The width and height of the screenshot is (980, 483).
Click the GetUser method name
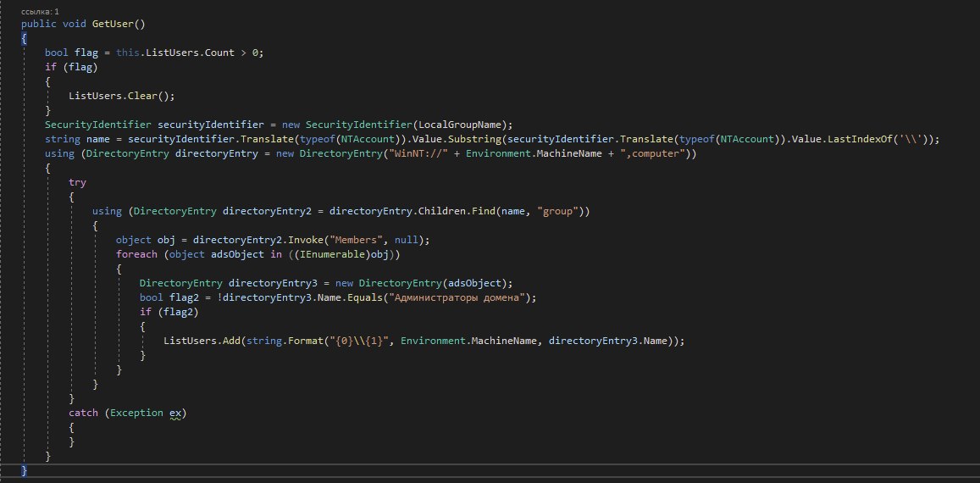pyautogui.click(x=114, y=24)
